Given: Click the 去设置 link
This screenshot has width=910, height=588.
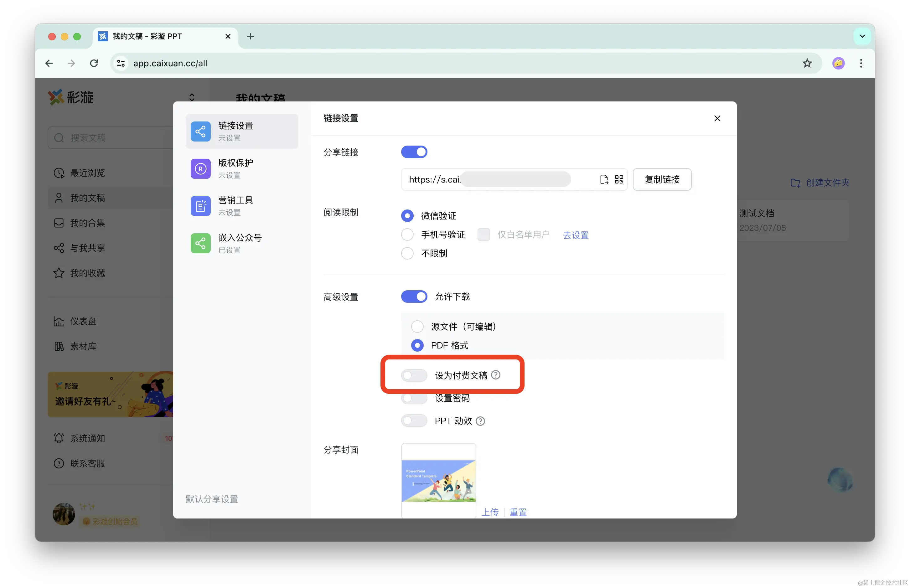Looking at the screenshot, I should point(576,235).
